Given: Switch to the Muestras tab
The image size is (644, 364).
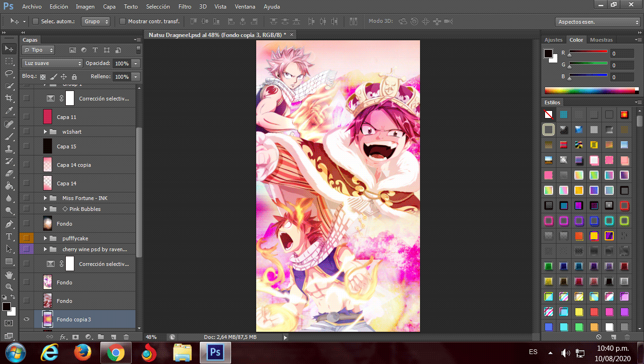Looking at the screenshot, I should tap(601, 40).
